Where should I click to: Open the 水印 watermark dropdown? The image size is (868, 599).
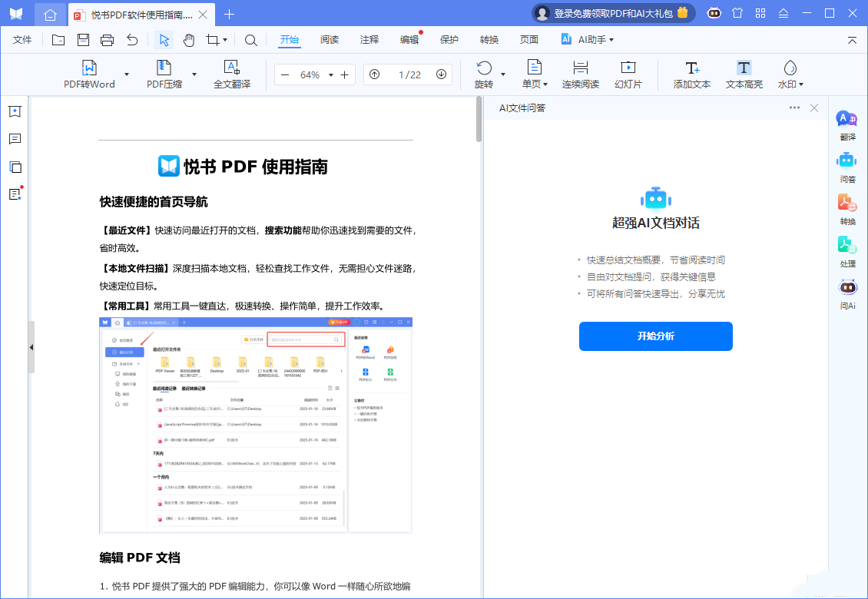790,74
